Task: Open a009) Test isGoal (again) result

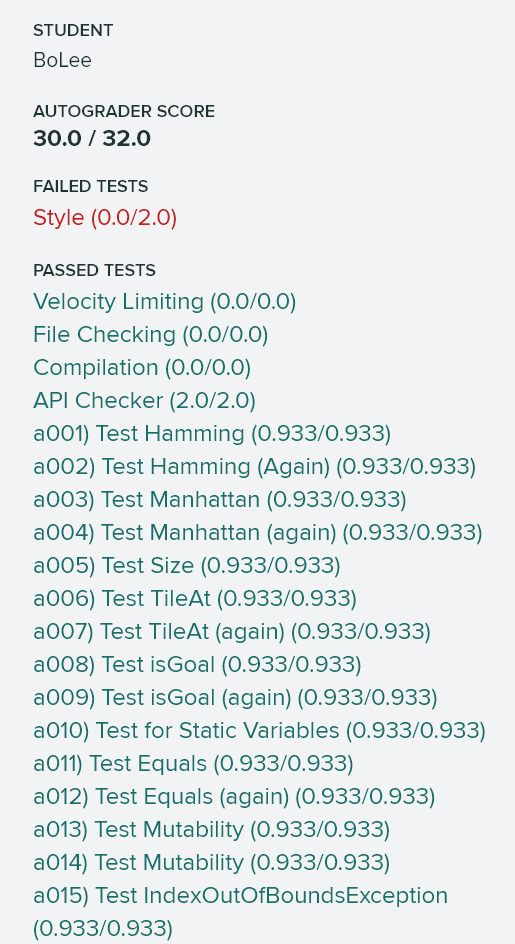Action: point(236,699)
